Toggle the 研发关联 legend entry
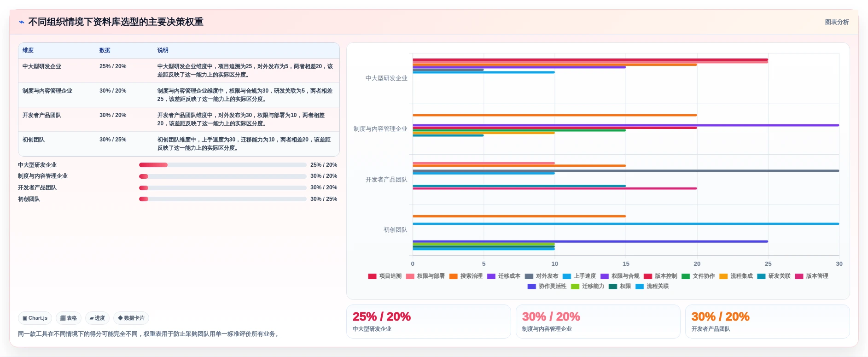This screenshot has width=868, height=357. (774, 276)
